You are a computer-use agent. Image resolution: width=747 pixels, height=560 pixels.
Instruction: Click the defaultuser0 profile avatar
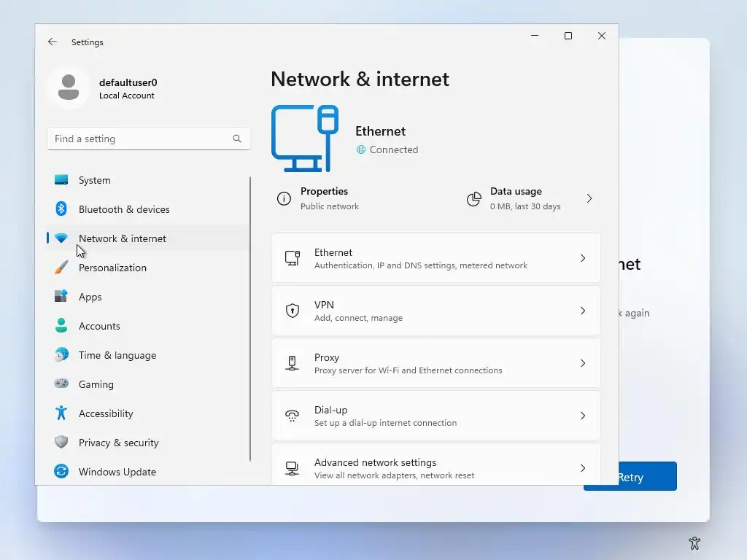pos(69,87)
